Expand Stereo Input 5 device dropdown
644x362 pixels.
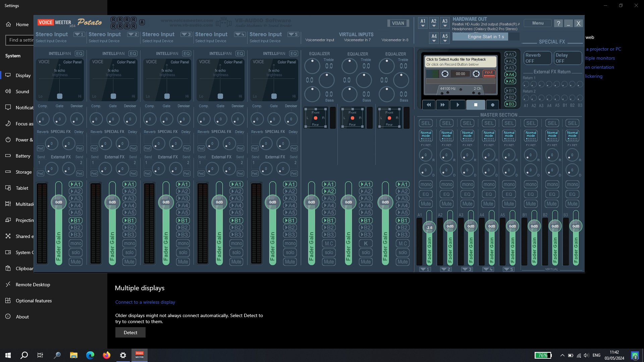[x=293, y=35]
